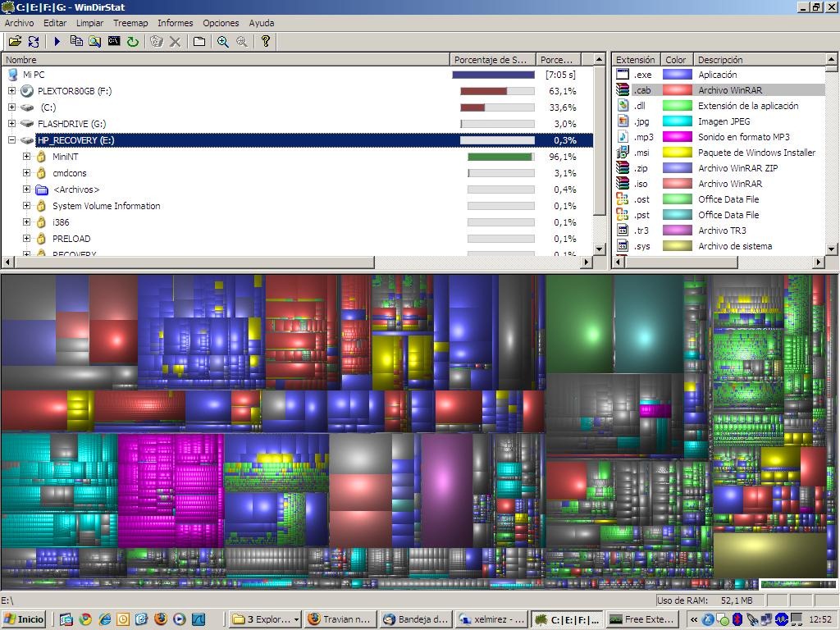Click Internet Explorer quick launch icon
840x630 pixels.
(x=104, y=619)
